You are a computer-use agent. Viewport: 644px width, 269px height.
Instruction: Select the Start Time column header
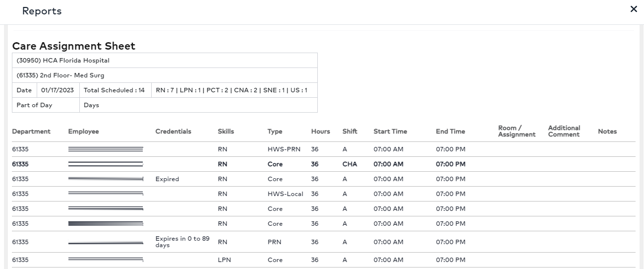pyautogui.click(x=390, y=132)
